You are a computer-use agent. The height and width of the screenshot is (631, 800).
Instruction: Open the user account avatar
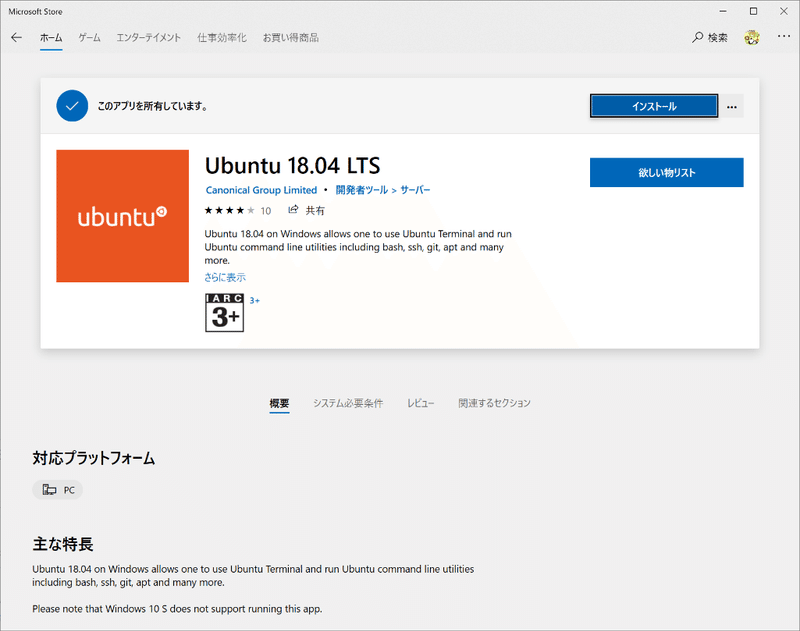tap(752, 37)
